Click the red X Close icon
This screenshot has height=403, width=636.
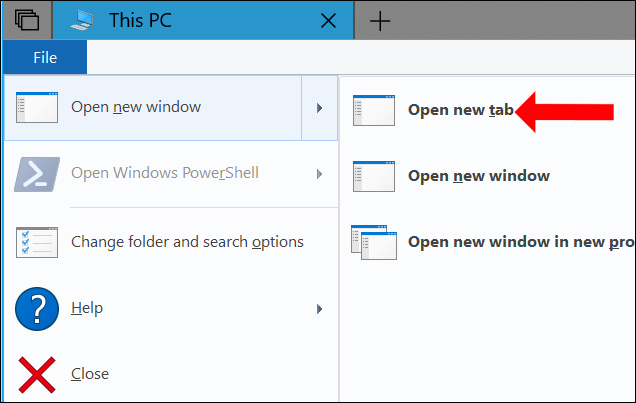(37, 375)
